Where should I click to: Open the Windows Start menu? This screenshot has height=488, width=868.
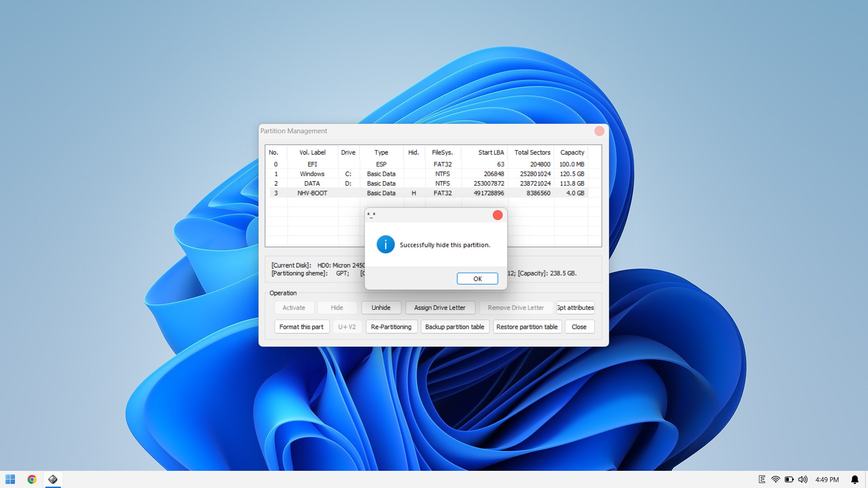[x=10, y=479]
